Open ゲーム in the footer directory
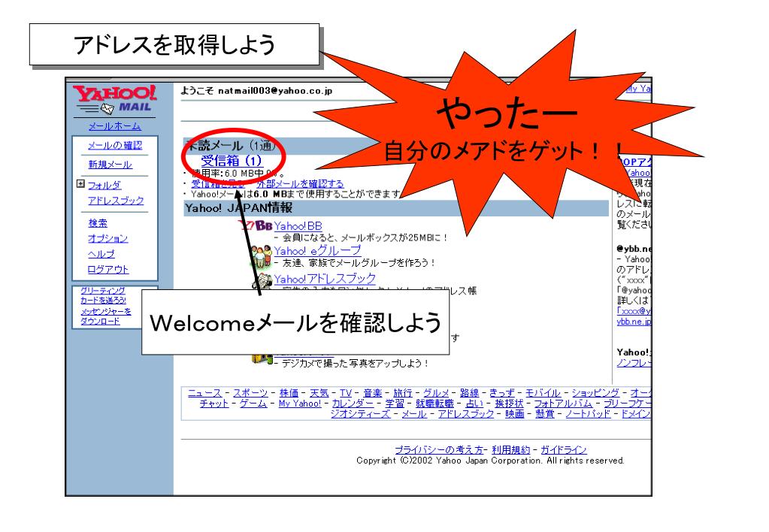This screenshot has width=769, height=532. (253, 403)
